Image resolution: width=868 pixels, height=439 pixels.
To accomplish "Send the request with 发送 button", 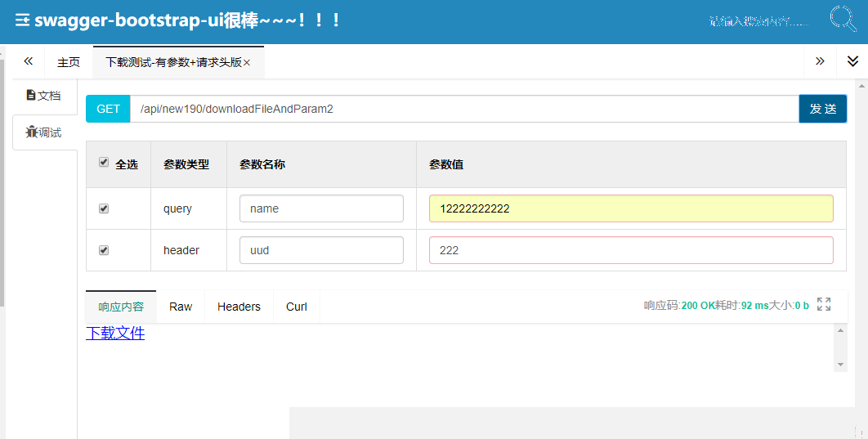I will [x=822, y=109].
